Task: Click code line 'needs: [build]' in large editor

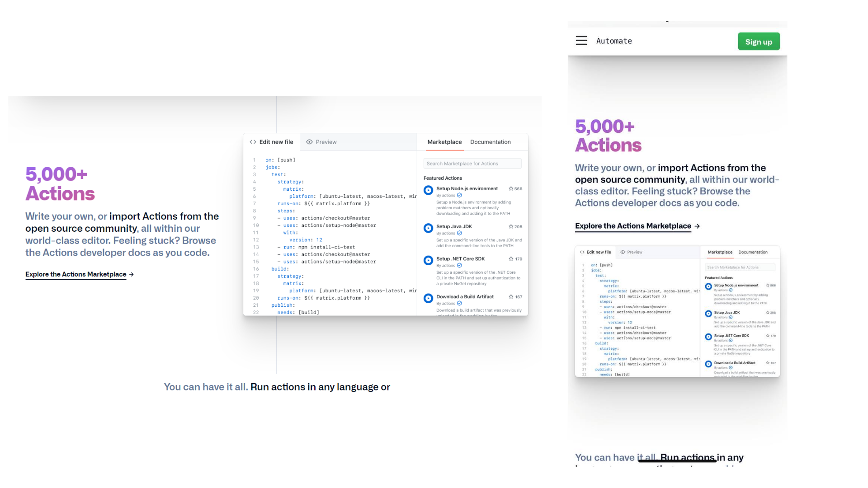Action: tap(298, 312)
